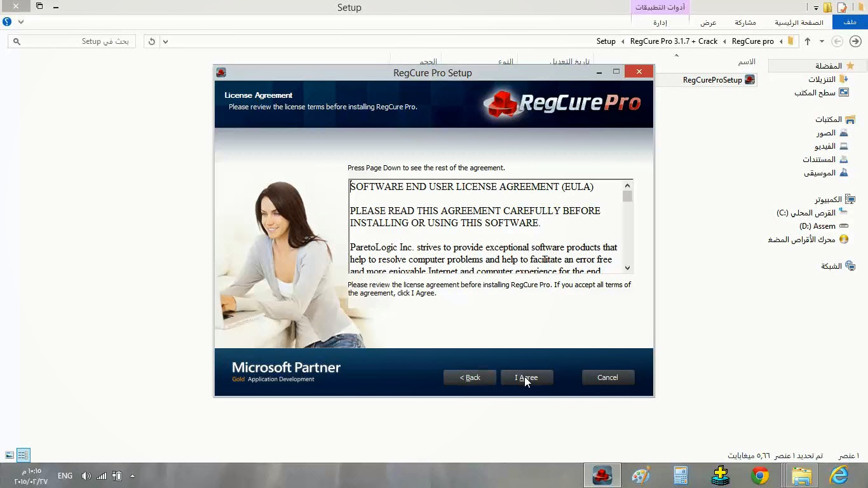Switch to large icons view button
The image size is (868, 488).
point(10,455)
